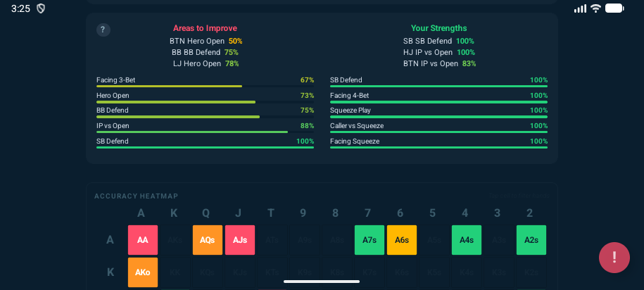Tap the AKo heatmap cell
Viewport: 644px width, 290px height.
(143, 272)
